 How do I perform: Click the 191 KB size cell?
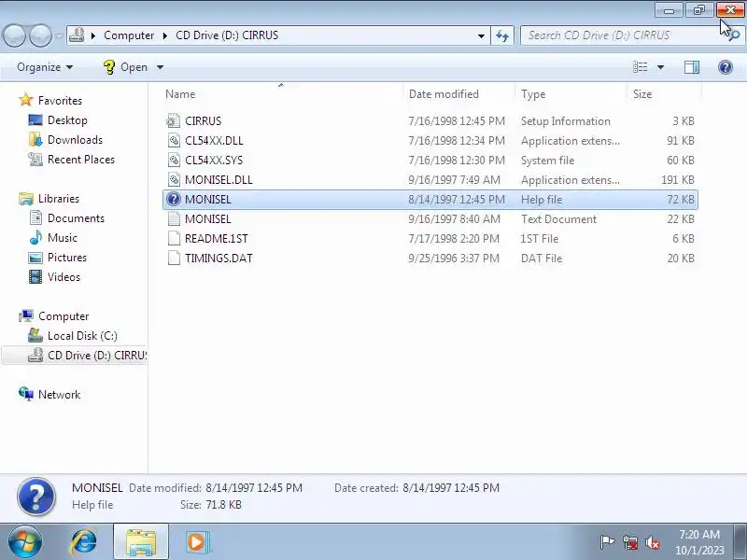678,179
